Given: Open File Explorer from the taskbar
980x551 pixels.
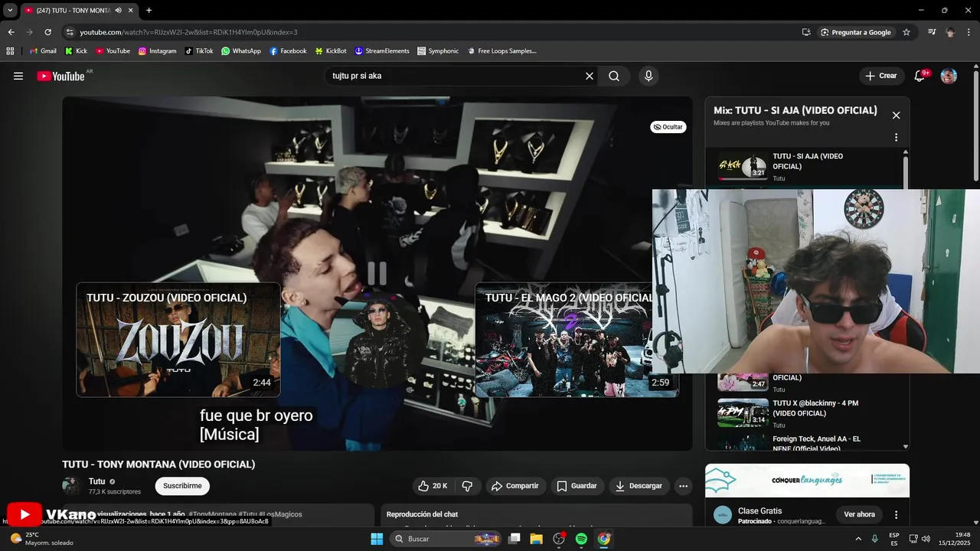Looking at the screenshot, I should coord(537,539).
